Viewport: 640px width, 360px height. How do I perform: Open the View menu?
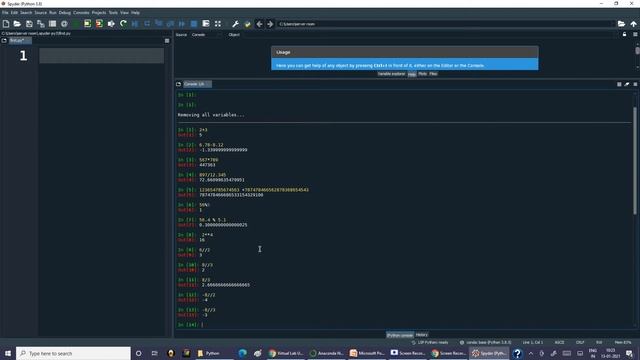124,13
